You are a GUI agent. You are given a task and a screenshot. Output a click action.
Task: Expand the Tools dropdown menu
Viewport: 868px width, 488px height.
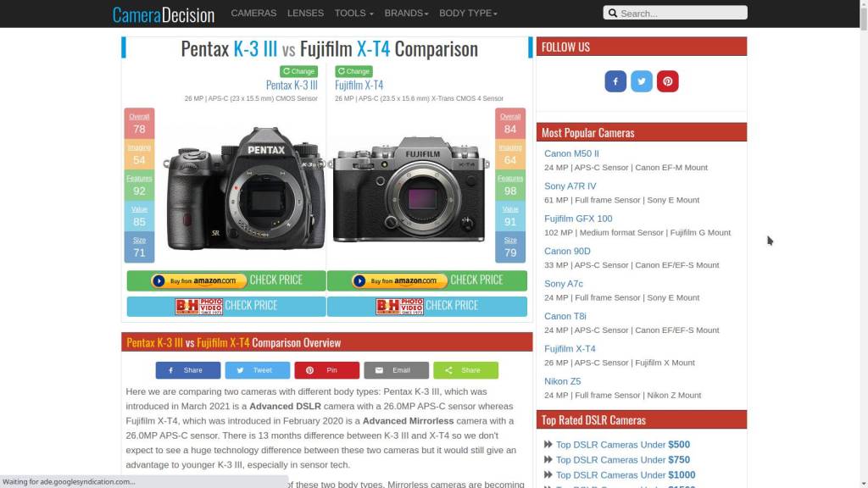click(353, 14)
